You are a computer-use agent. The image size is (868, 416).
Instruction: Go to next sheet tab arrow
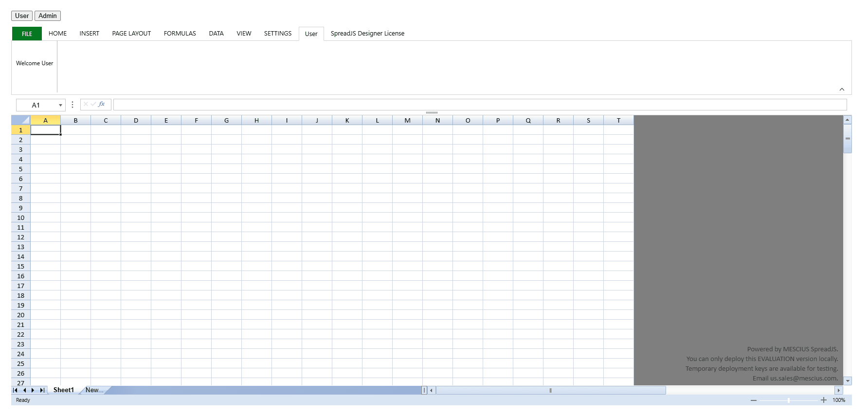pos(33,390)
